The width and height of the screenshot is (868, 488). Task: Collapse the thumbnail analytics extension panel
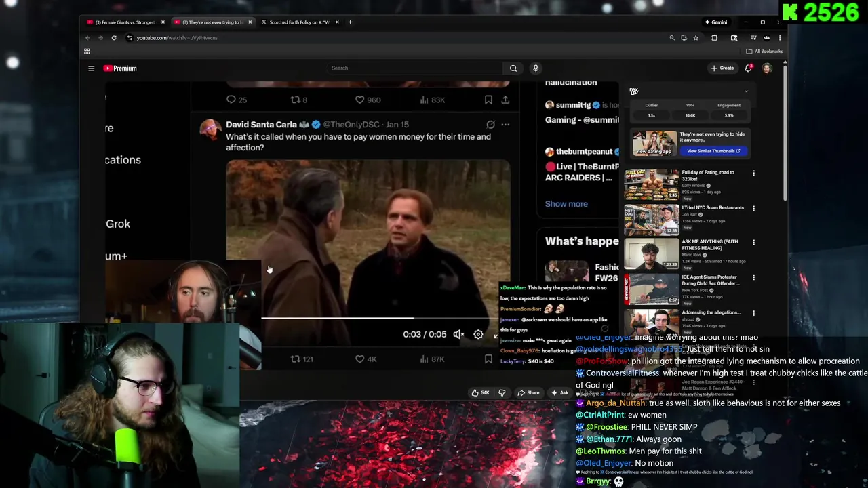(747, 91)
